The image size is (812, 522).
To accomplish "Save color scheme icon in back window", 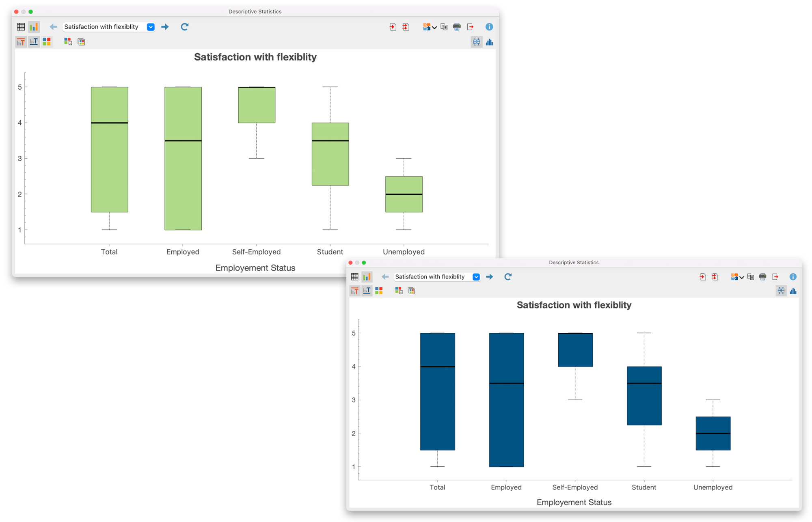I will 68,42.
